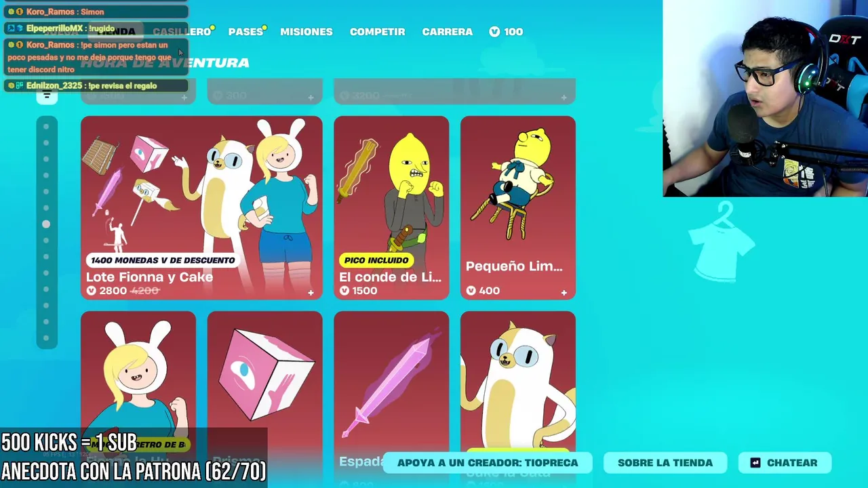Switch to the Competir tab
This screenshot has width=868, height=488.
click(377, 31)
